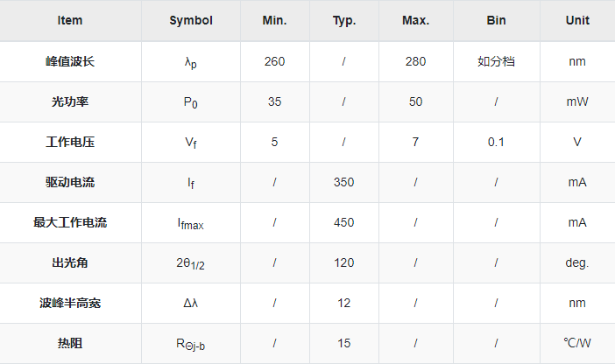Click the 工作电压 row label

click(x=70, y=142)
